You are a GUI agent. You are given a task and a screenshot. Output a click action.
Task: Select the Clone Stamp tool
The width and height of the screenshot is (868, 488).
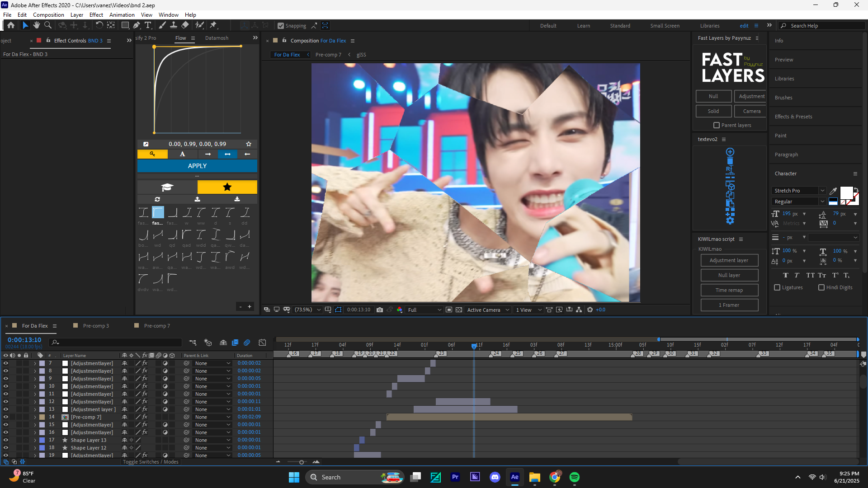(173, 25)
